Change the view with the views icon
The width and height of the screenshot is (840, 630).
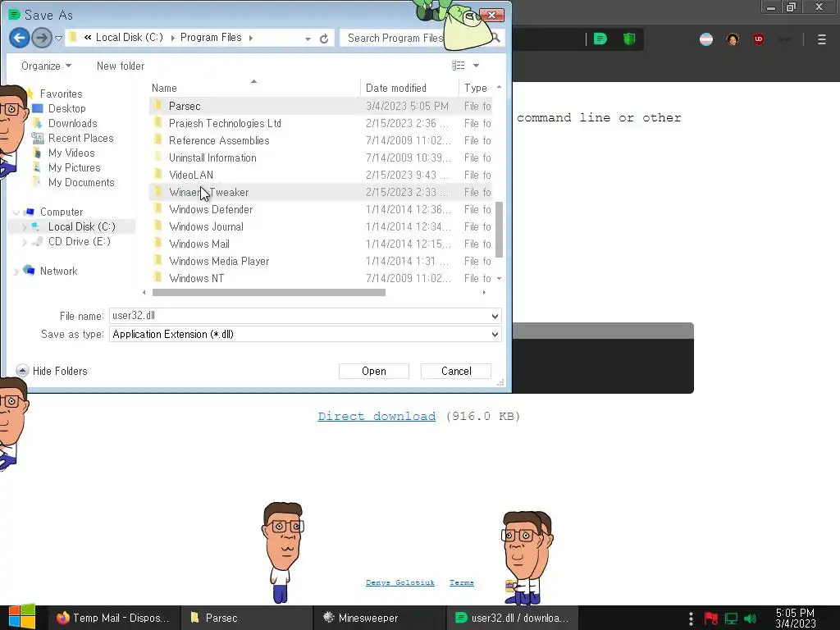(x=458, y=66)
